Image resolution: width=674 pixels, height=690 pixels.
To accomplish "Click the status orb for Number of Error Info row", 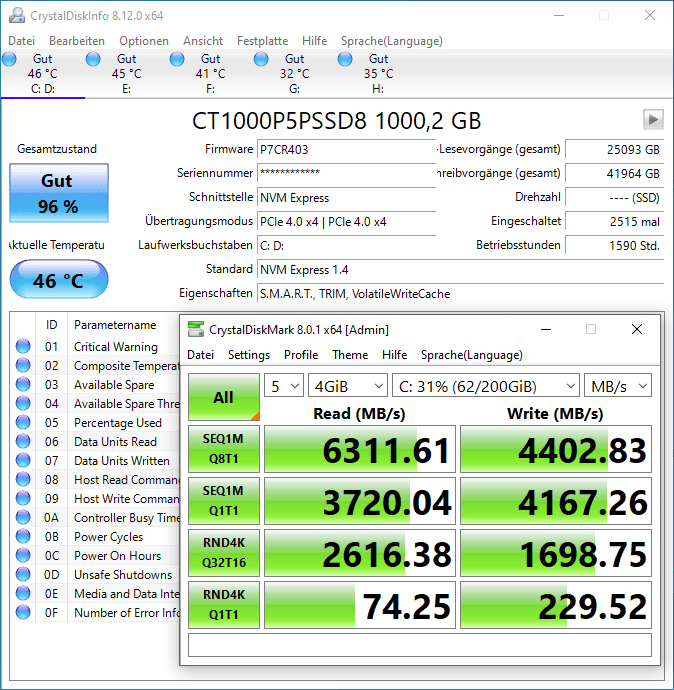I will [23, 612].
